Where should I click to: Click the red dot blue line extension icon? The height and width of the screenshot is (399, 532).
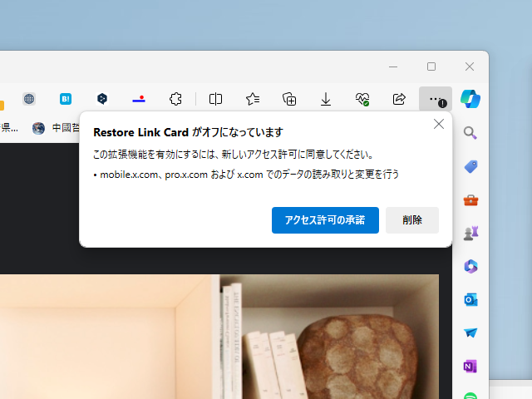(x=139, y=99)
